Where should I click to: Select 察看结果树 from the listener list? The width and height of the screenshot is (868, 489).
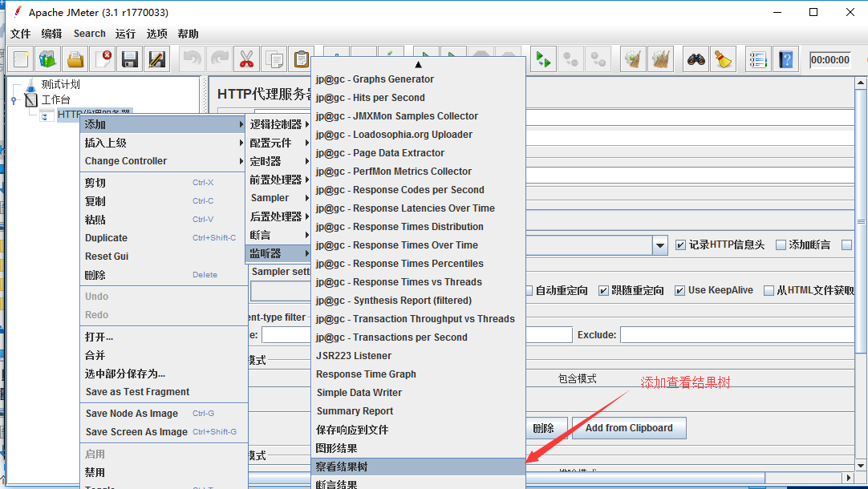419,467
